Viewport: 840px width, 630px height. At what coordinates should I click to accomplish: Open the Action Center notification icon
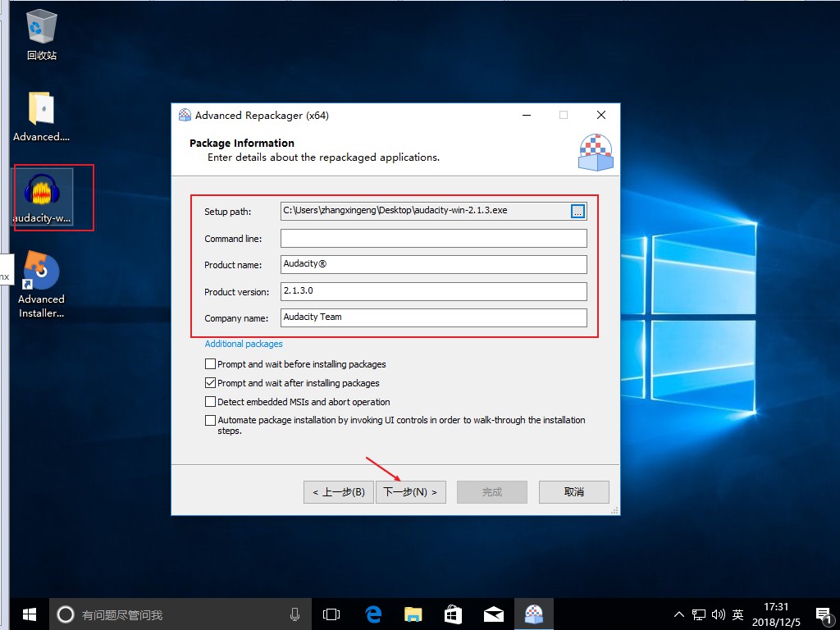[x=824, y=614]
